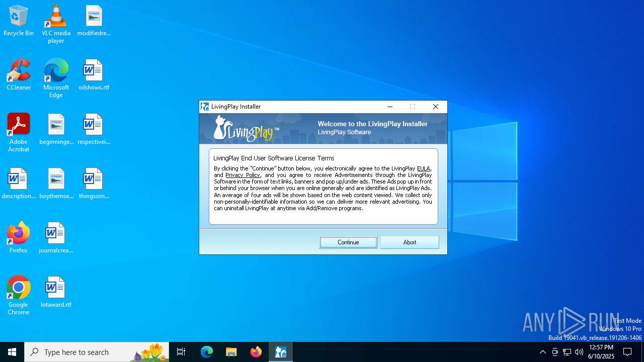Show hidden system tray icons
This screenshot has height=362, width=644.
coord(542,352)
